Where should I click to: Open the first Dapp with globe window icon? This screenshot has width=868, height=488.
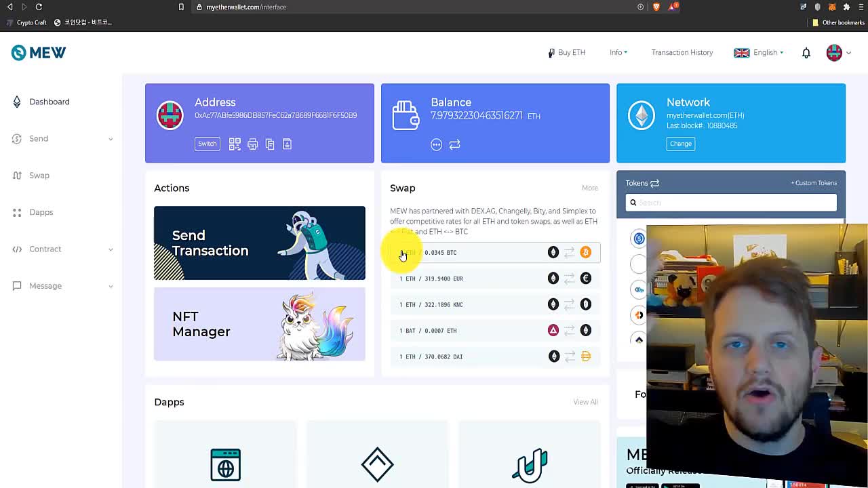pyautogui.click(x=225, y=464)
